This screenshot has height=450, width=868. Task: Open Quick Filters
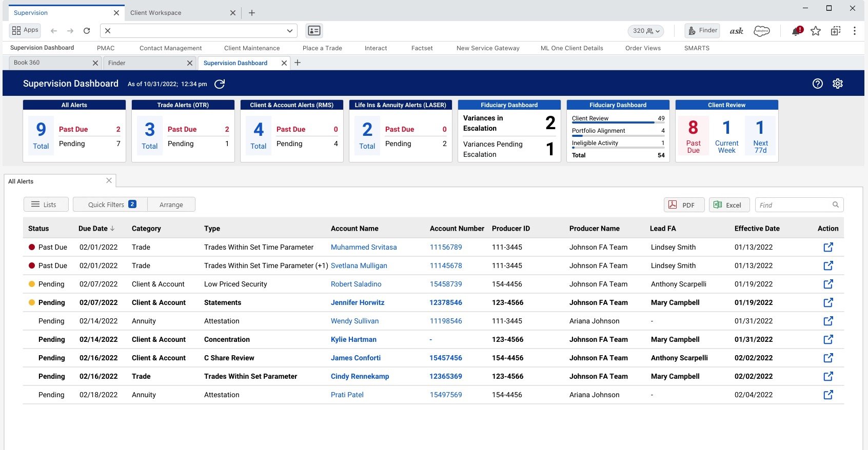tap(110, 204)
